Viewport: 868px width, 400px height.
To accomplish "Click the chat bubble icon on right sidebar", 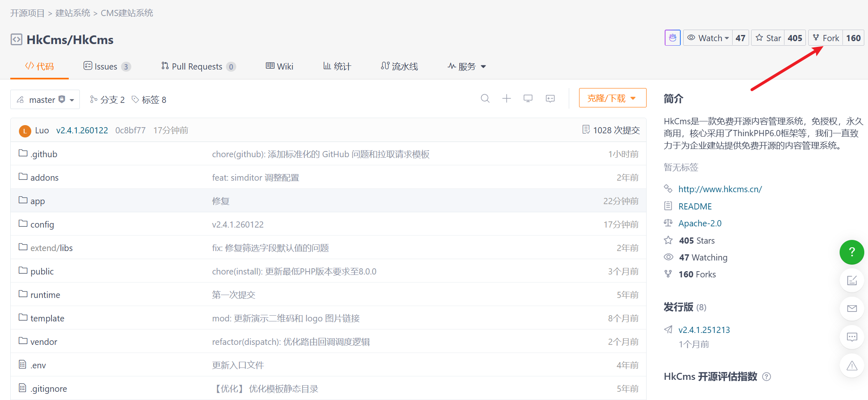I will [x=852, y=337].
